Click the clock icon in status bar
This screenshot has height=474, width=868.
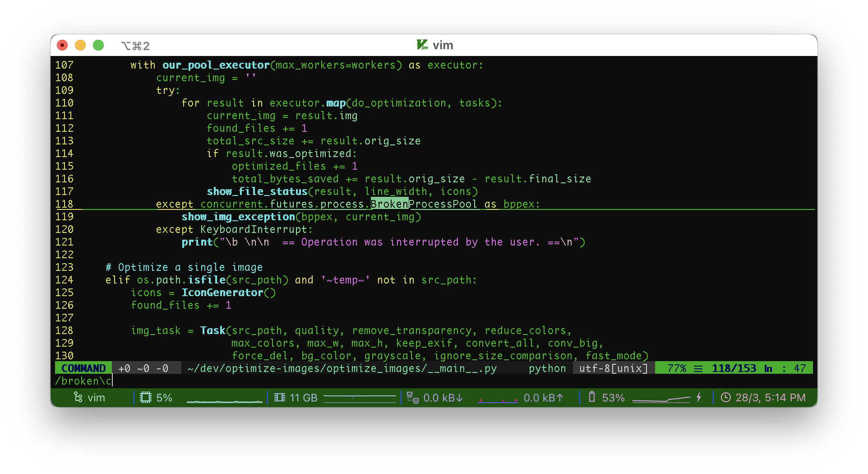click(x=725, y=398)
